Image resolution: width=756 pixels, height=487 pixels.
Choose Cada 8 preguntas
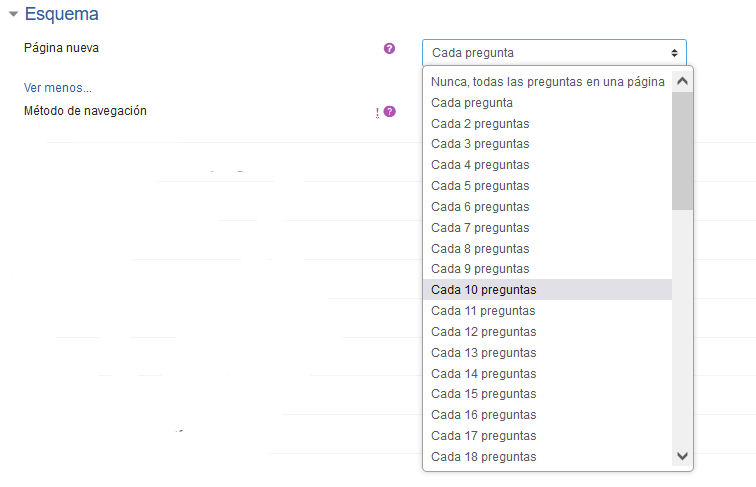(x=547, y=249)
